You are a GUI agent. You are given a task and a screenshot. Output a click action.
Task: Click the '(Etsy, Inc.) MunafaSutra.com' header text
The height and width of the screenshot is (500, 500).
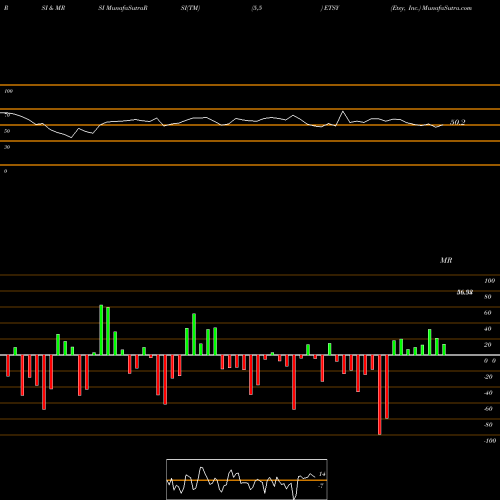coord(431,8)
